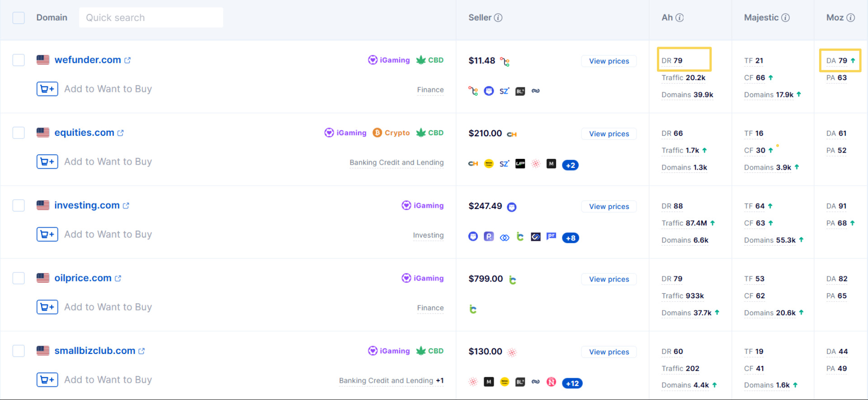
Task: Click Seller column info icon
Action: [x=498, y=18]
